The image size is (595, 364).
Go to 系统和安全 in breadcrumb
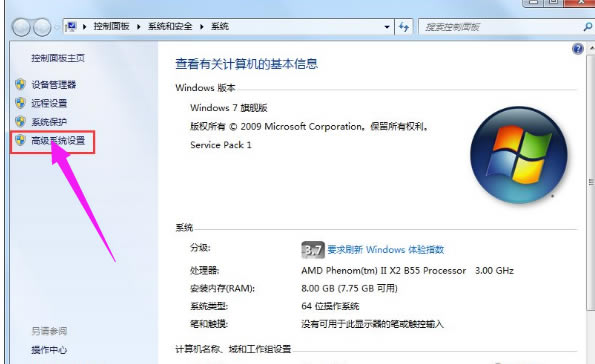tap(170, 26)
